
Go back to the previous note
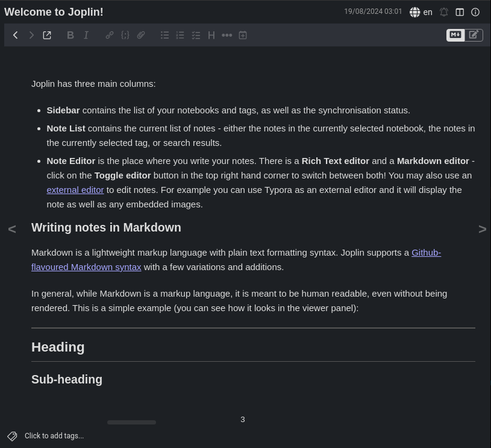coord(15,35)
